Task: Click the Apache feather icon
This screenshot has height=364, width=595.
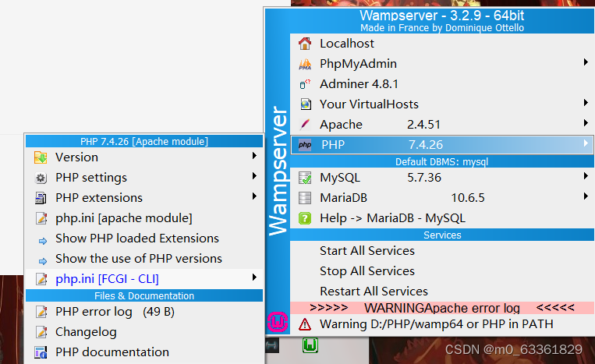Action: pyautogui.click(x=305, y=125)
